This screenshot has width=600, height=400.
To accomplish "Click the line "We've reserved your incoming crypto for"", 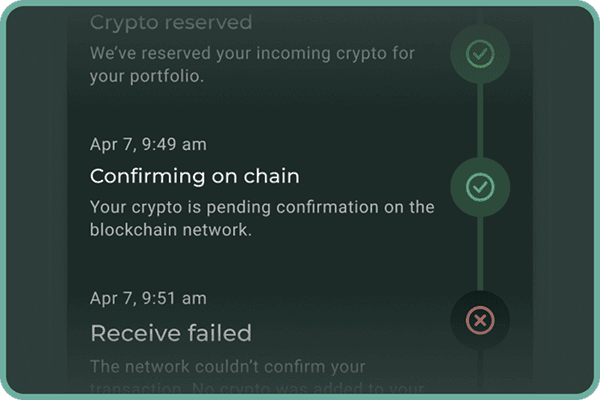I will tap(252, 53).
